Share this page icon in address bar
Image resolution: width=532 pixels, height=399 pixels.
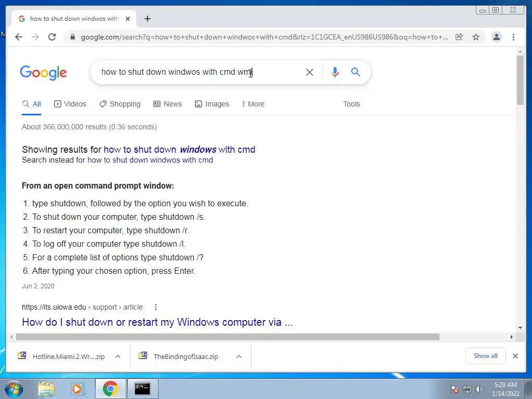tap(459, 37)
